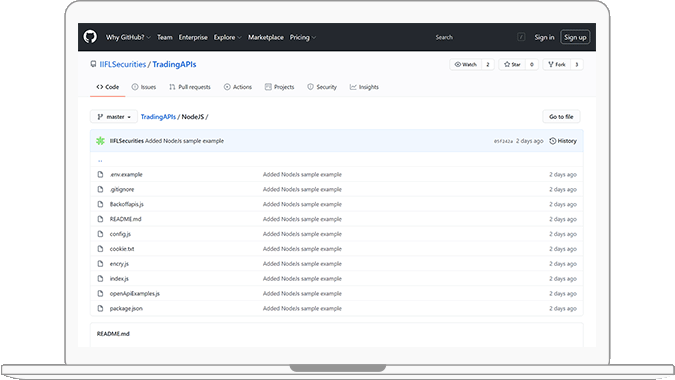675x380 pixels.
Task: Select the file icon next to openApiExamples.js
Action: click(x=100, y=293)
